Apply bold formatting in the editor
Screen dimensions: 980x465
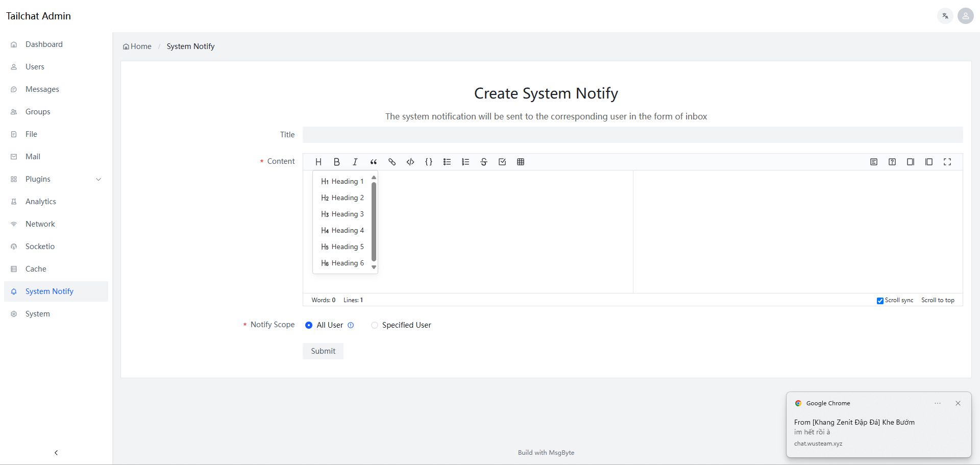point(337,162)
